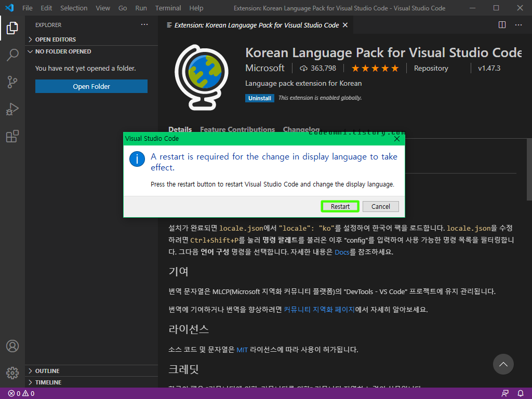Open the Go menu
Image resolution: width=532 pixels, height=399 pixels.
[x=123, y=8]
